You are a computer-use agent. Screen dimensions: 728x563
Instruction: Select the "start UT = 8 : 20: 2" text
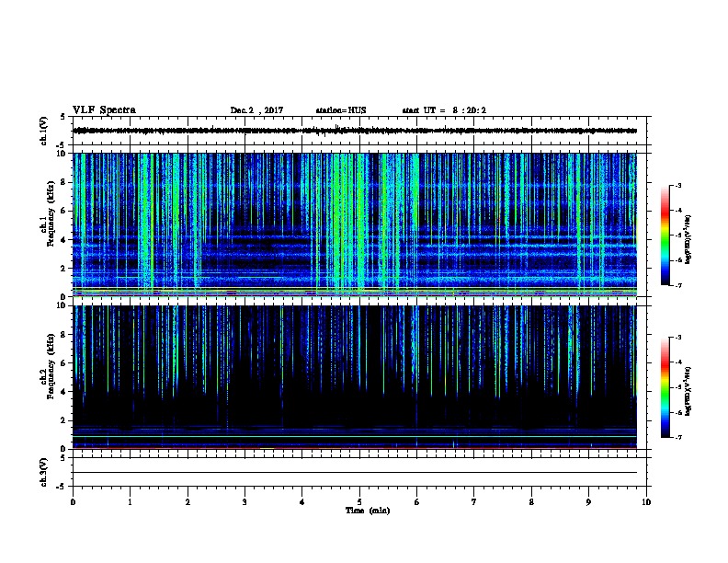click(444, 110)
